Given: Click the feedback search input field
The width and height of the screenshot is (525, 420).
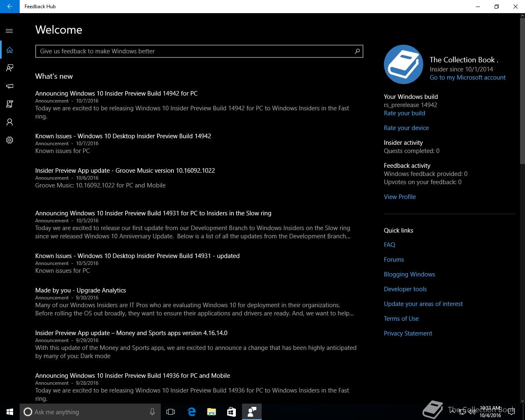Looking at the screenshot, I should (x=199, y=51).
